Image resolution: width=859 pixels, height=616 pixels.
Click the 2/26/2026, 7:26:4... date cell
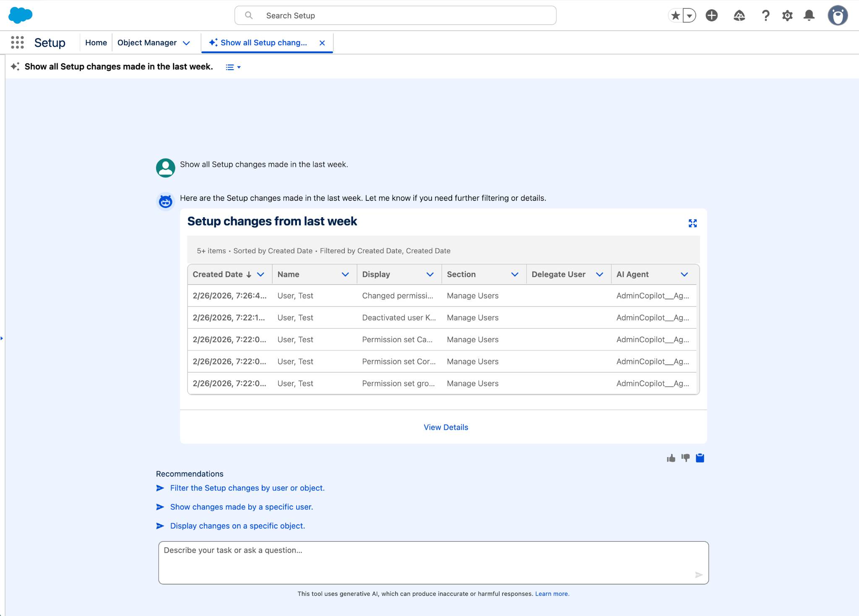[229, 296]
